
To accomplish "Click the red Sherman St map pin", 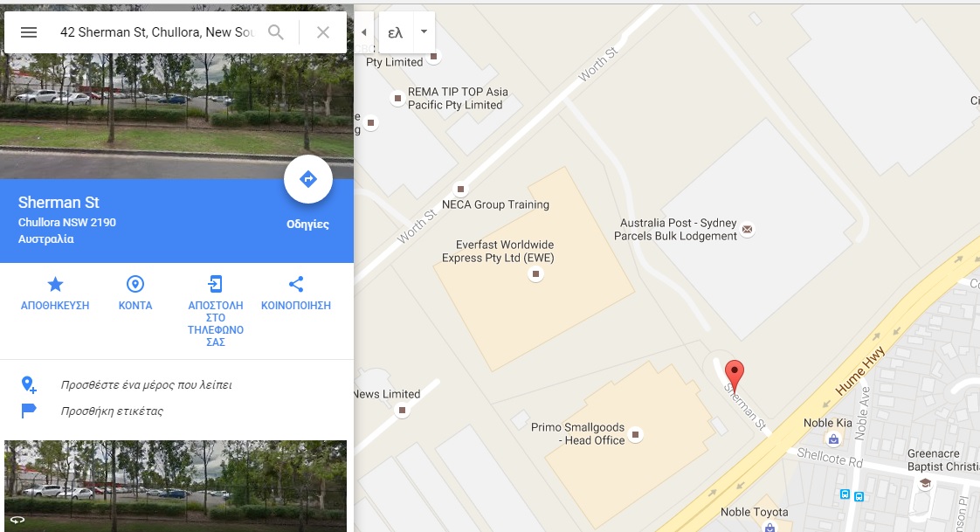I will point(735,374).
